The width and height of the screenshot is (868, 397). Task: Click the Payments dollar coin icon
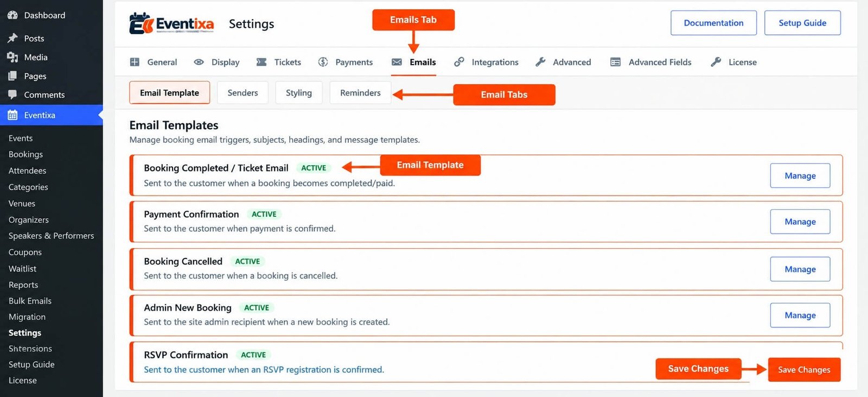(x=323, y=62)
